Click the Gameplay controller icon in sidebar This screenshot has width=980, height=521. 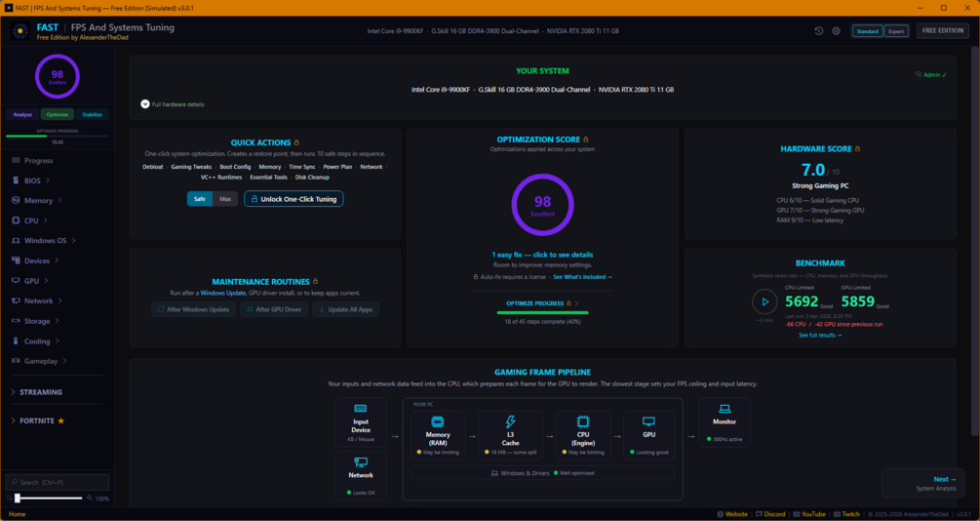click(16, 361)
